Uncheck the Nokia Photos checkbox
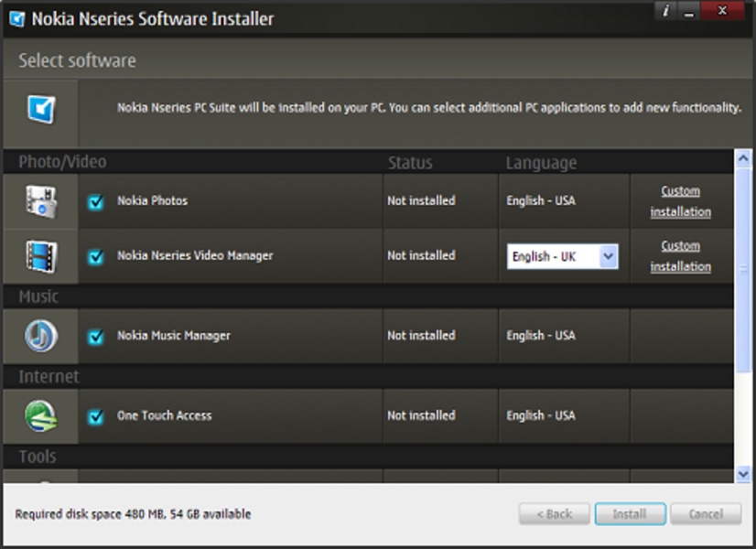Screen dimensions: 756x549 96,202
